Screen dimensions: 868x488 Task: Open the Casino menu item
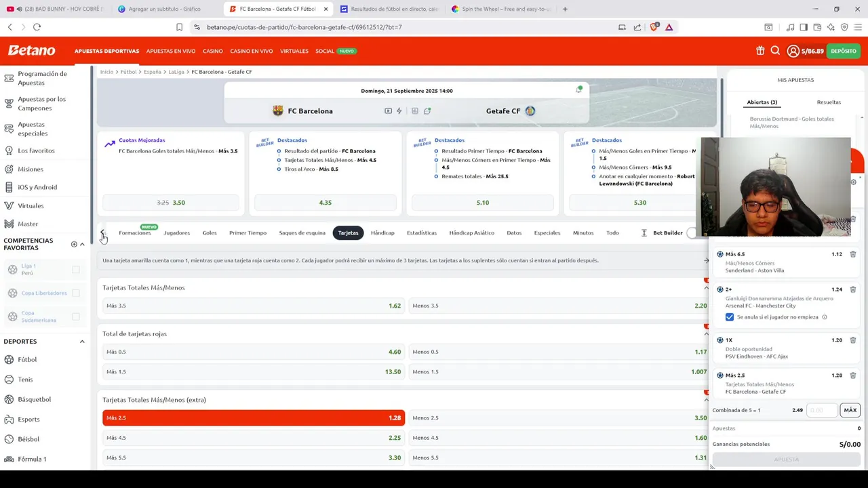(x=213, y=51)
